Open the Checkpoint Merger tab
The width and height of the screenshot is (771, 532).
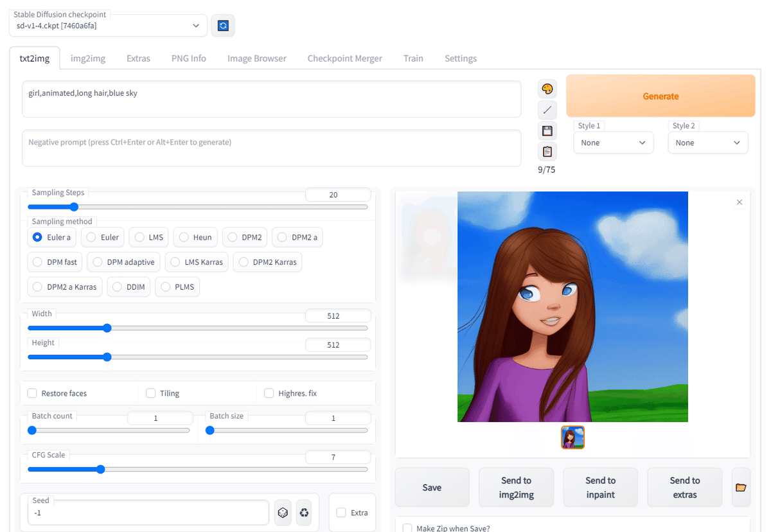[x=345, y=58]
